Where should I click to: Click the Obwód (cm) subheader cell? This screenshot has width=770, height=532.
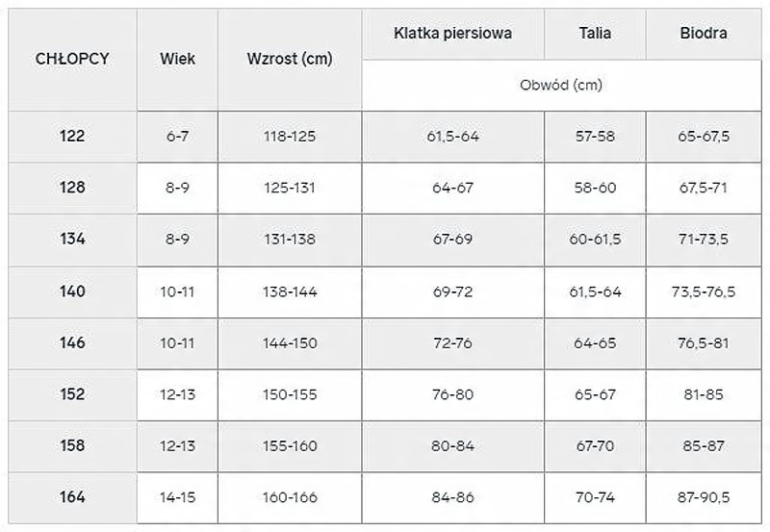coord(561,85)
